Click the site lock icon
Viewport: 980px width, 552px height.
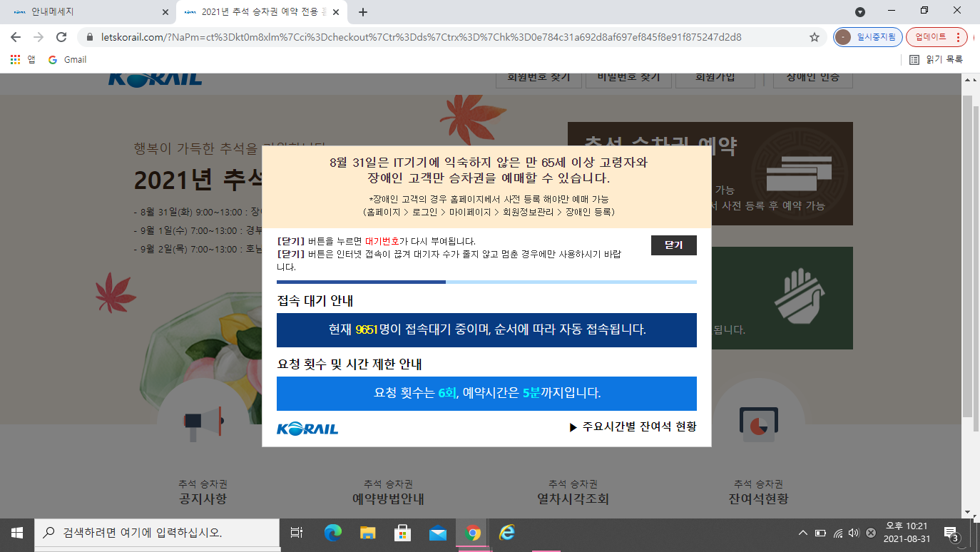89,37
